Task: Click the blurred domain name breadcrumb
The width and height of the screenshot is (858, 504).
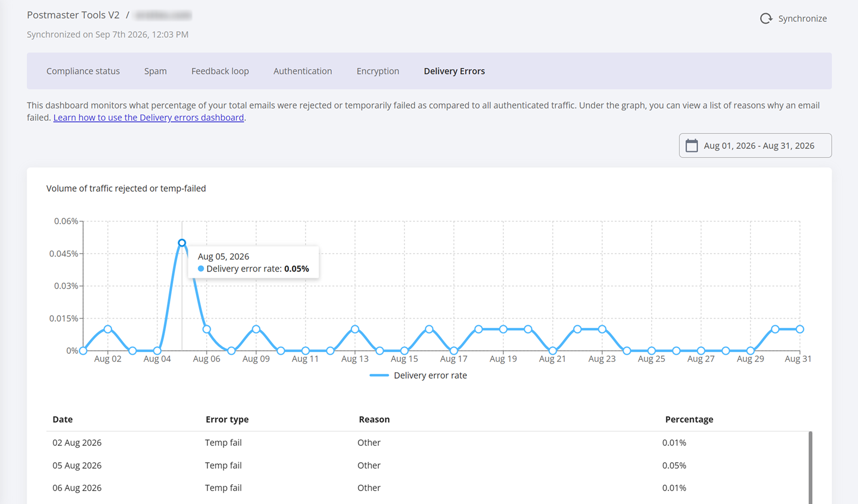Action: [163, 15]
